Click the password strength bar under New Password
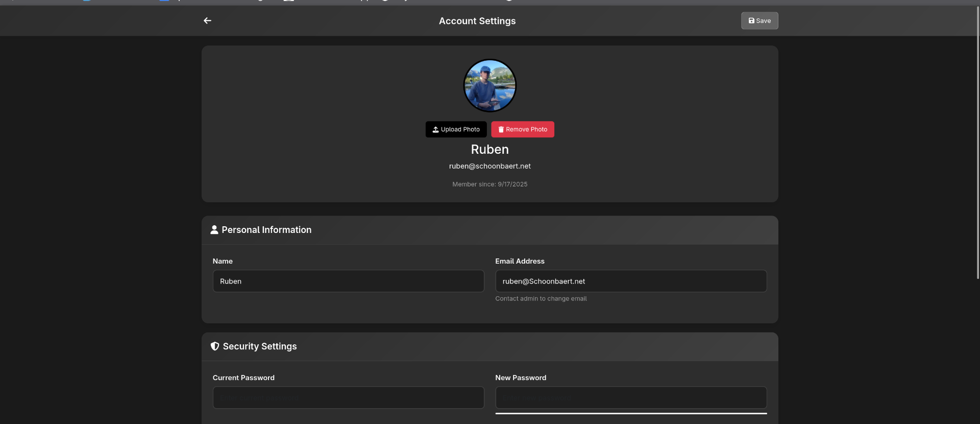 (630, 413)
